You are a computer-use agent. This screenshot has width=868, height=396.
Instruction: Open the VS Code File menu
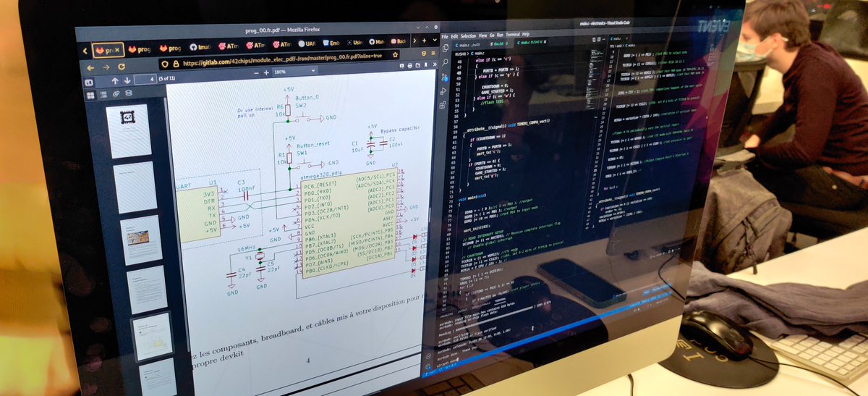(x=445, y=37)
